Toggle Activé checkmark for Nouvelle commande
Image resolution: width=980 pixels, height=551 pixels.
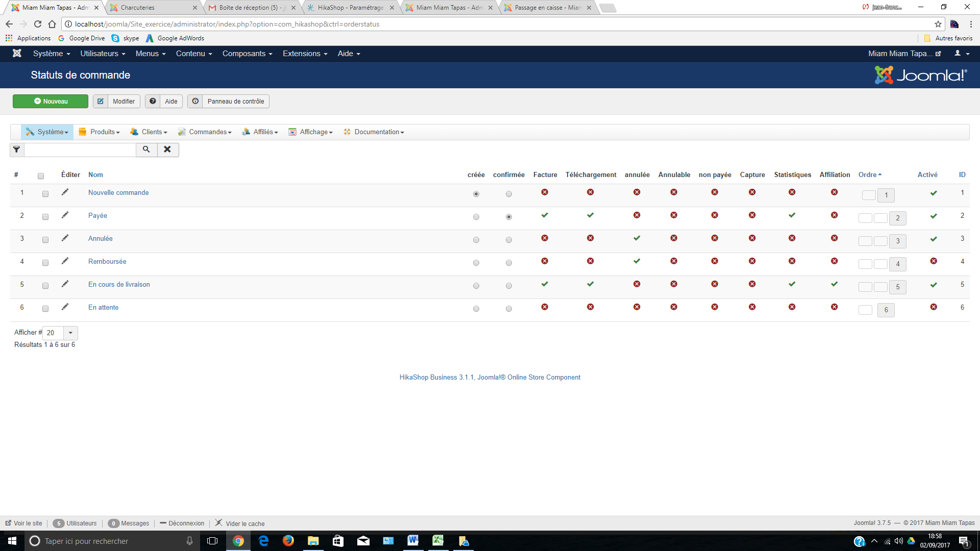click(934, 193)
